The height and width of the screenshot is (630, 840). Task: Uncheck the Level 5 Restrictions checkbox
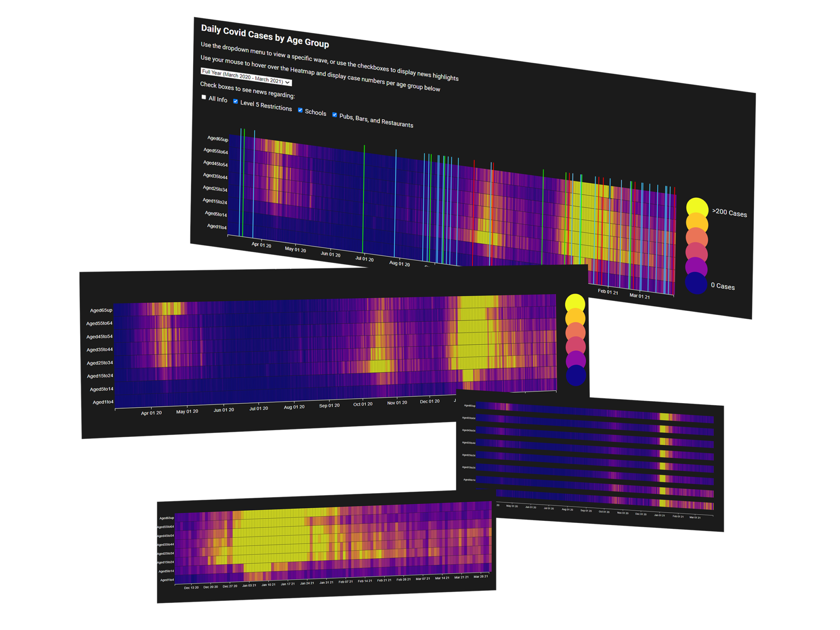click(236, 101)
